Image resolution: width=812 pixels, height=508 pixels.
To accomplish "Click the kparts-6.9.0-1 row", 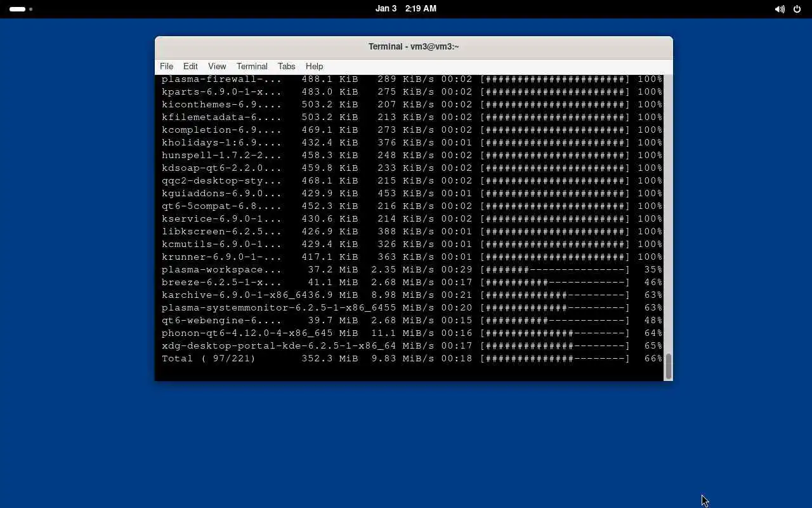I will tap(412, 92).
